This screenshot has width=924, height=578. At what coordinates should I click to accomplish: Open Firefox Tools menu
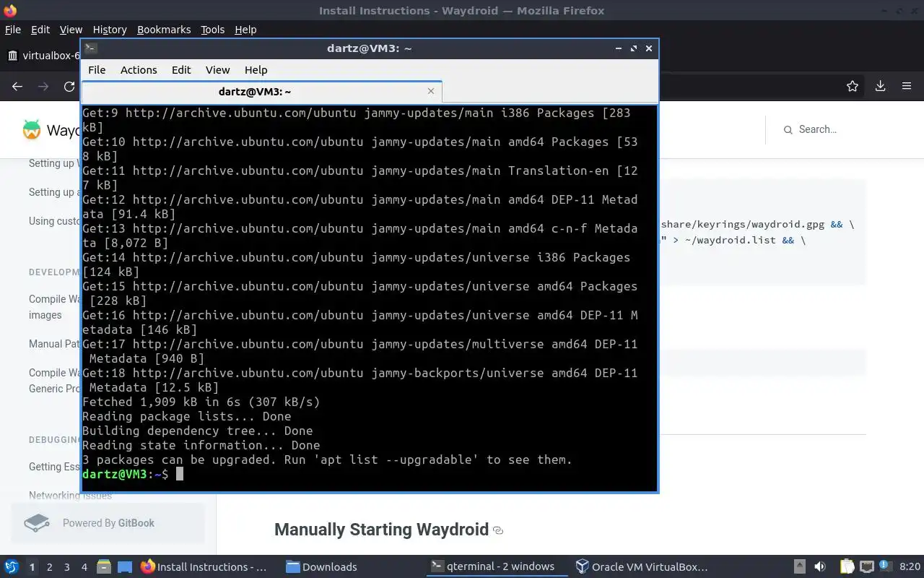click(212, 30)
